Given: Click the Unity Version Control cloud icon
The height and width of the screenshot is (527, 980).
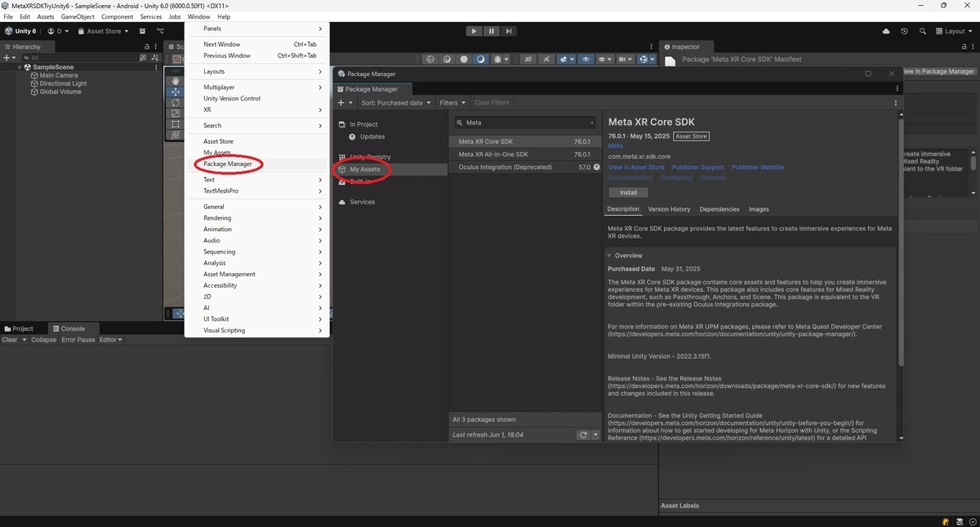Looking at the screenshot, I should tap(886, 30).
